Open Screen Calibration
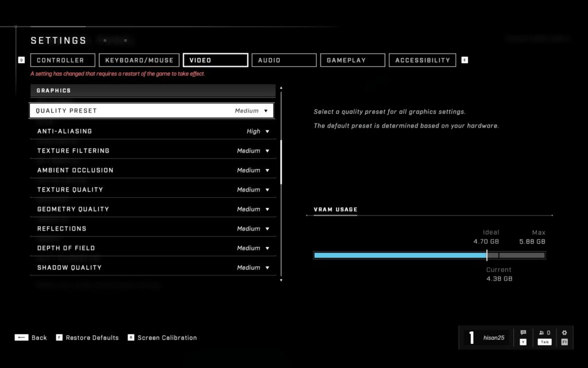 coord(167,338)
